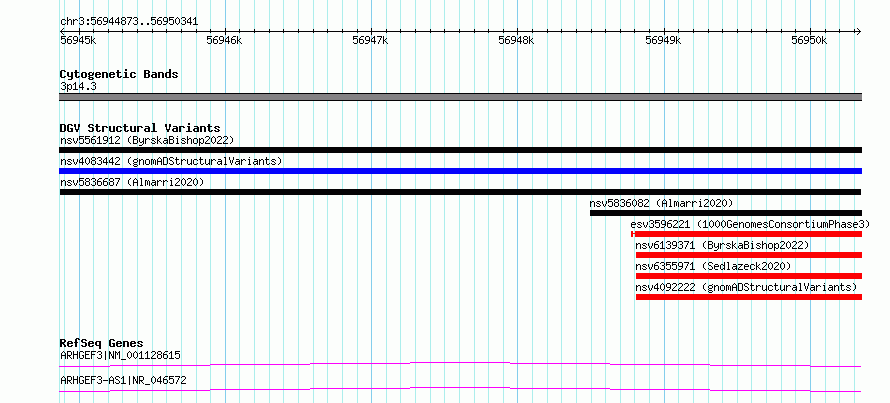Click the 56950k ruler tick label
The width and height of the screenshot is (890, 403).
pos(809,40)
